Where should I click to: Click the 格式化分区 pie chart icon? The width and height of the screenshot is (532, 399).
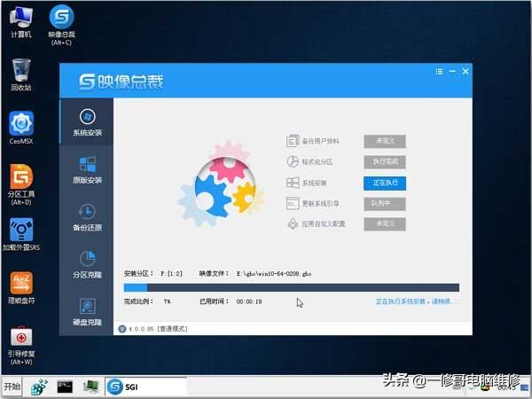pyautogui.click(x=293, y=162)
